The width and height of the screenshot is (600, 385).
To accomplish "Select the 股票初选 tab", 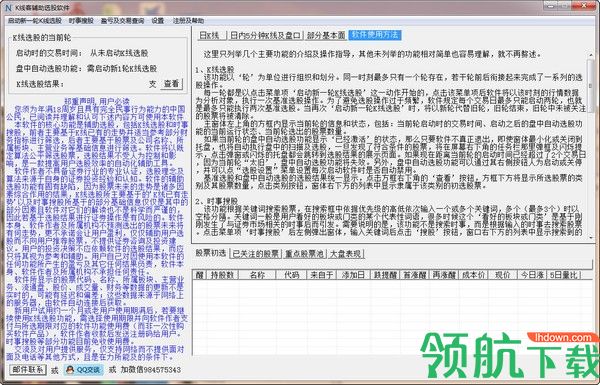I will pos(211,253).
